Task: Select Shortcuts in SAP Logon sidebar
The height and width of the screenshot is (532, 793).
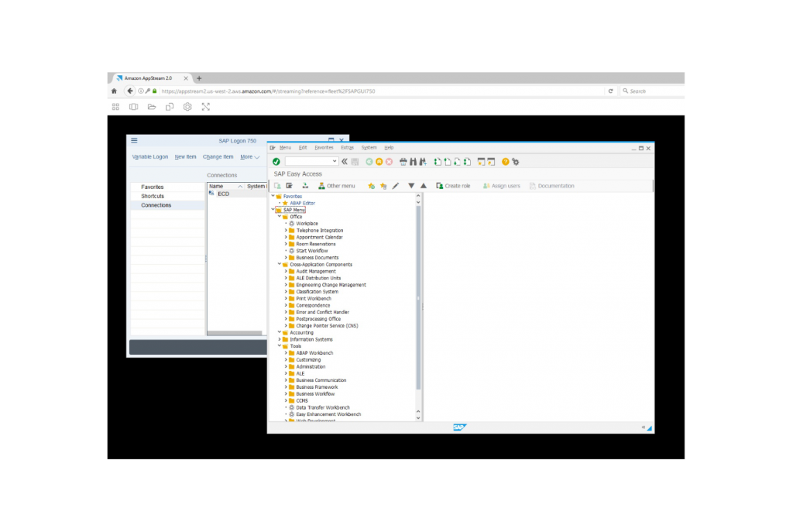Action: pos(153,196)
